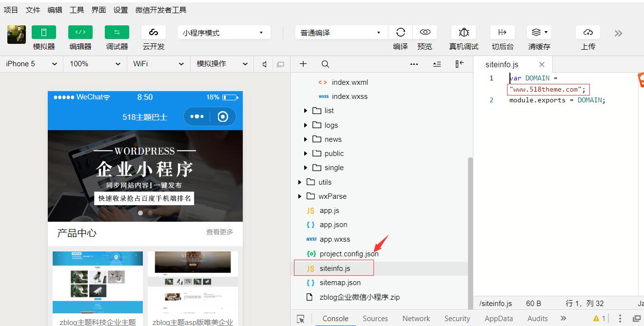Click the mini program capsule menu dots
The width and height of the screenshot is (644, 326).
197,117
